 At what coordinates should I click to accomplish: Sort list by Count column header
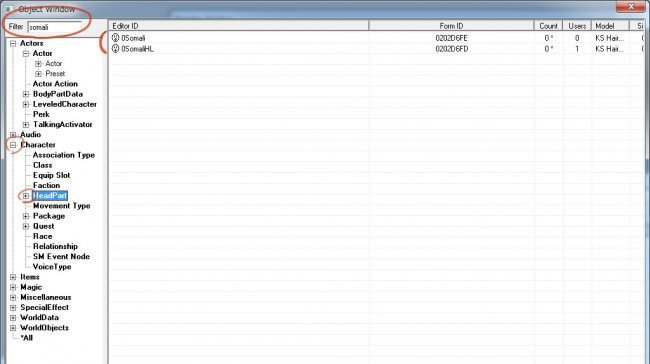(x=548, y=26)
